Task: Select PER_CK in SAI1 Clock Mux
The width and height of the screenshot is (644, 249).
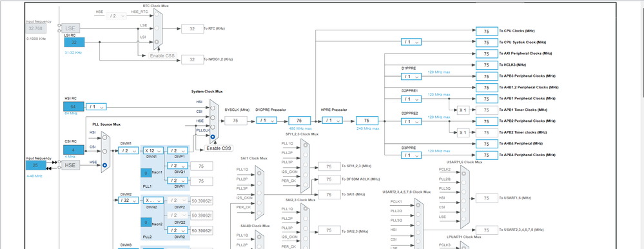Action: [259, 212]
